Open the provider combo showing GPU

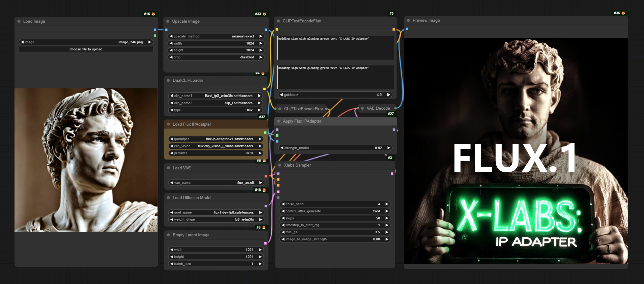215,153
